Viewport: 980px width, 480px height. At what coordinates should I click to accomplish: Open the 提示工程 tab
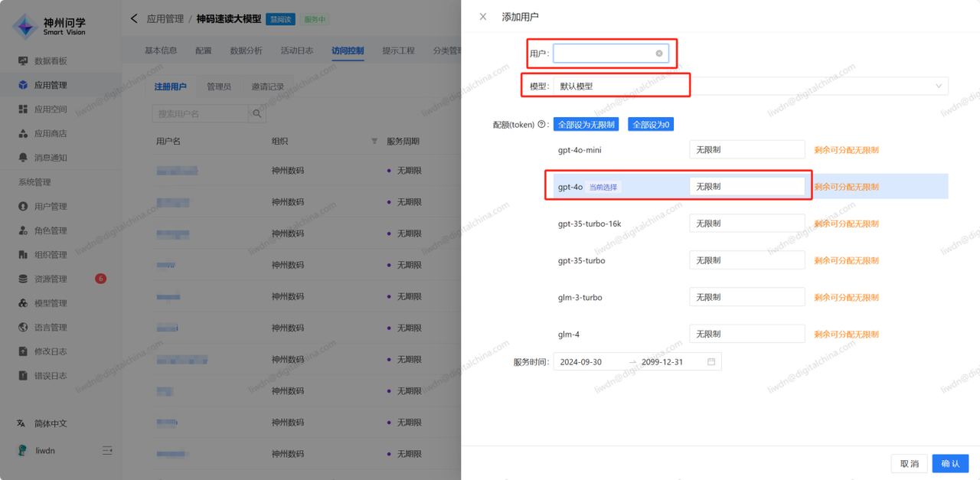(x=398, y=51)
